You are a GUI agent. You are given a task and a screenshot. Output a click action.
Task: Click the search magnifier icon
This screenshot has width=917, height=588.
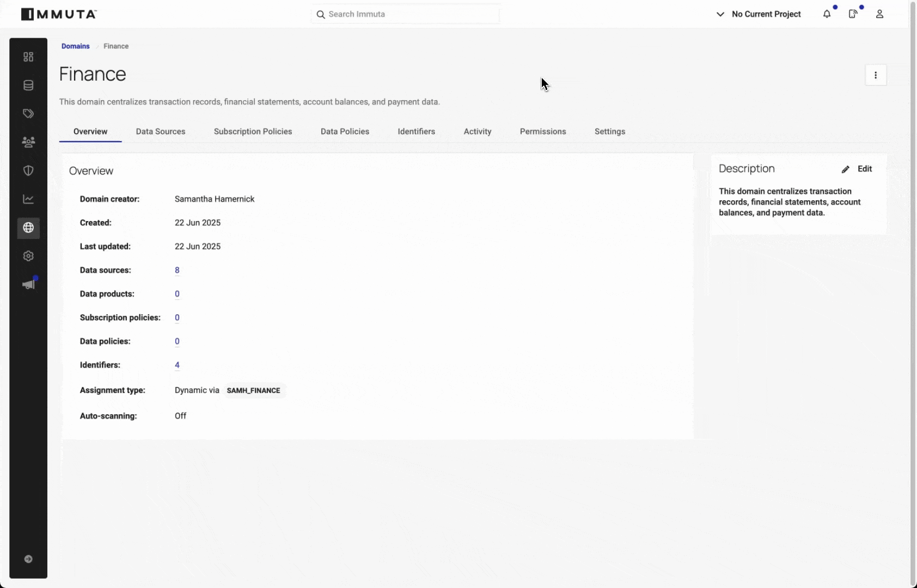[x=321, y=15]
